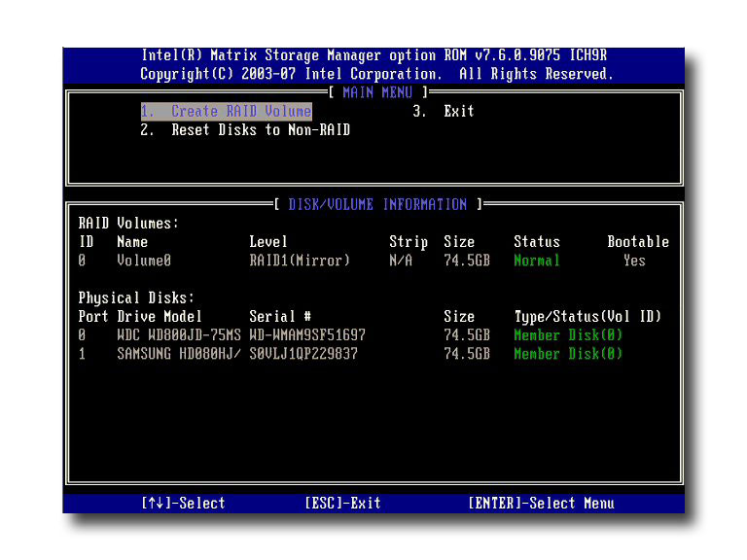The height and width of the screenshot is (560, 747).
Task: Click serial number WD-WMAM9SF51697
Action: [307, 334]
